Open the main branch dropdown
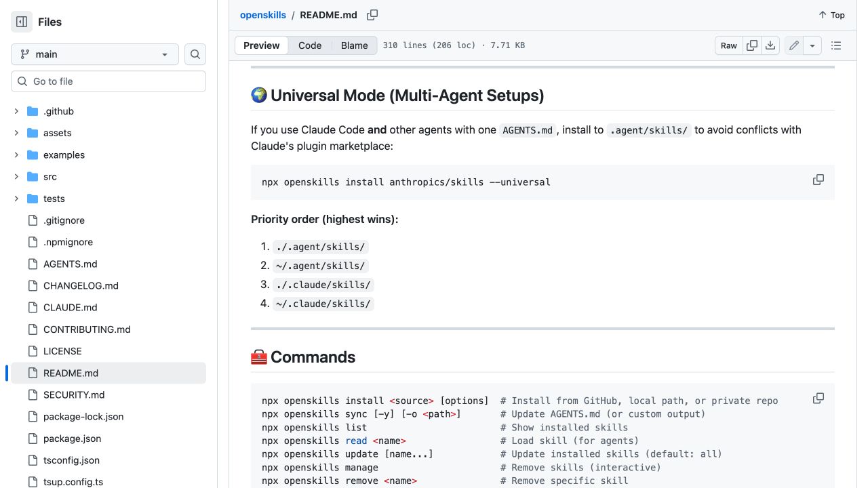The height and width of the screenshot is (488, 868). pyautogui.click(x=95, y=54)
